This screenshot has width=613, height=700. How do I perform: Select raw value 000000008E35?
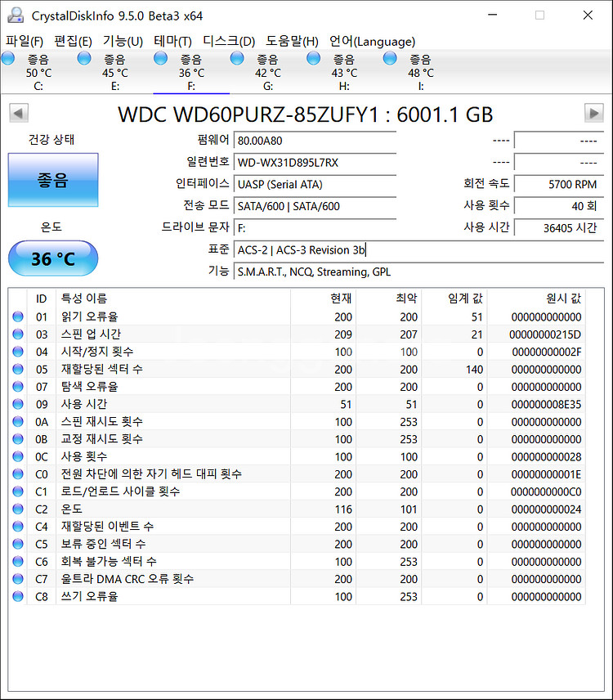click(546, 405)
